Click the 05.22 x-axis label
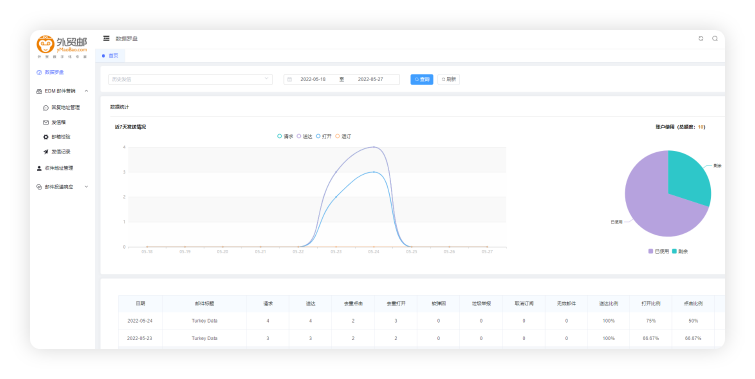755x379 pixels. tap(298, 252)
